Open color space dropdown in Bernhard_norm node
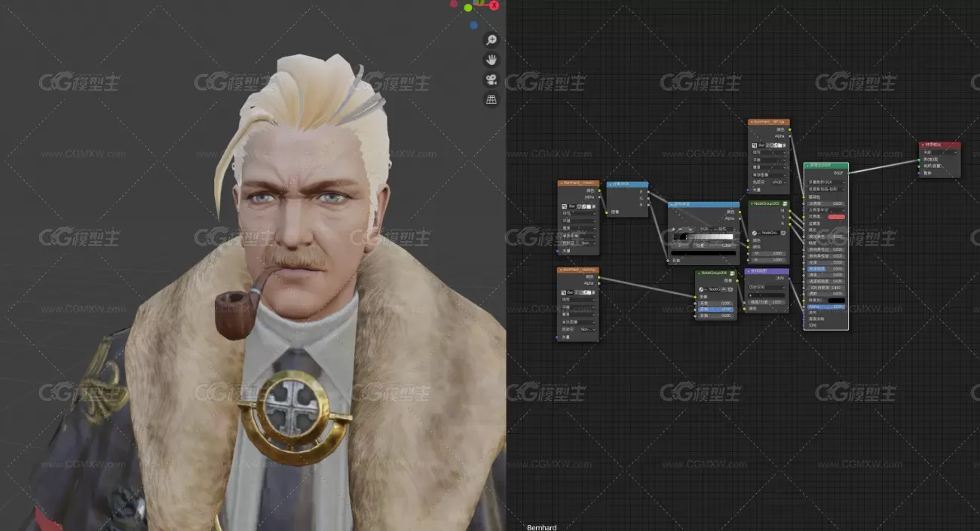The width and height of the screenshot is (980, 531). (588, 329)
